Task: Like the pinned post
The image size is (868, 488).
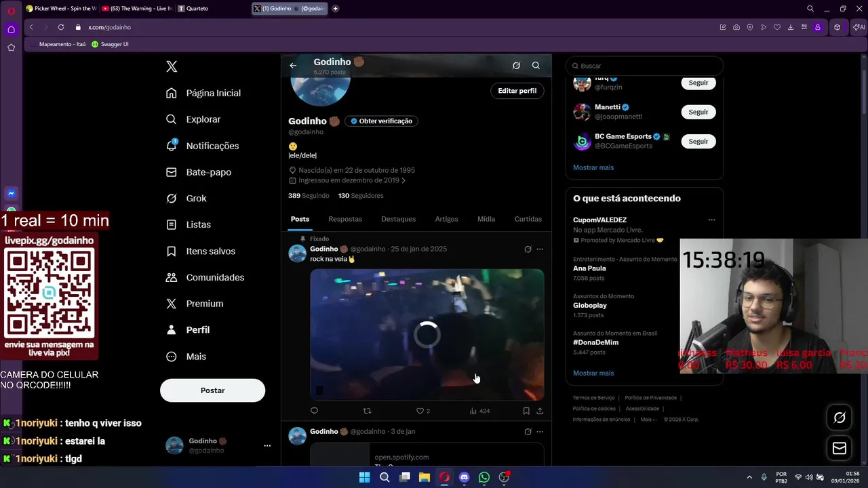Action: click(423, 411)
